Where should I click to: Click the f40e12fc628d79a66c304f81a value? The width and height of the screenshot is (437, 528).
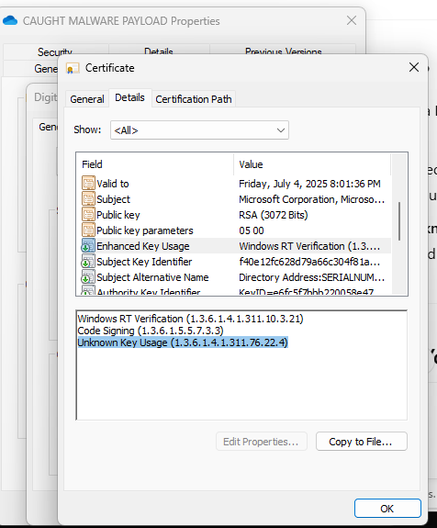point(309,262)
